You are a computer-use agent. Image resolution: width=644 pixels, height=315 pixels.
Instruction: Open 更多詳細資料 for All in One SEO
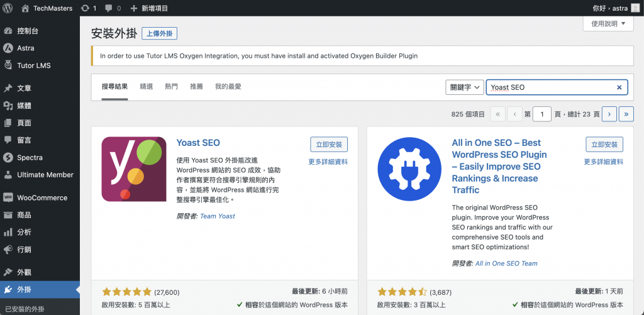pos(604,162)
